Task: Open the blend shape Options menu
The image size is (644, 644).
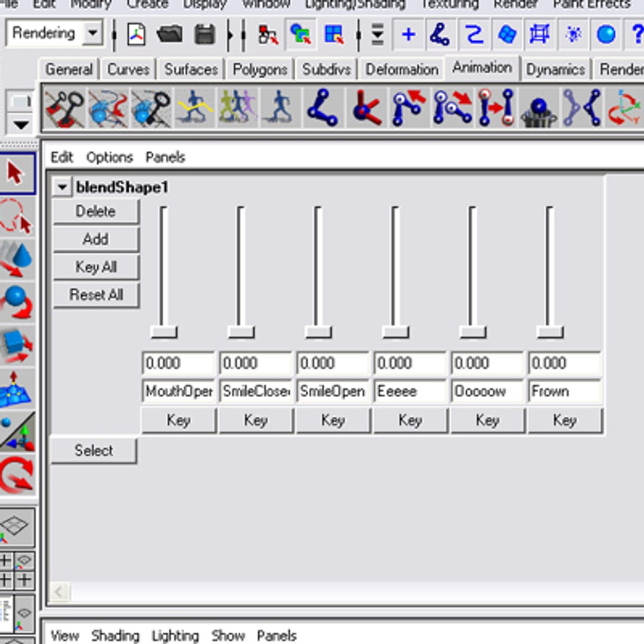Action: (110, 157)
